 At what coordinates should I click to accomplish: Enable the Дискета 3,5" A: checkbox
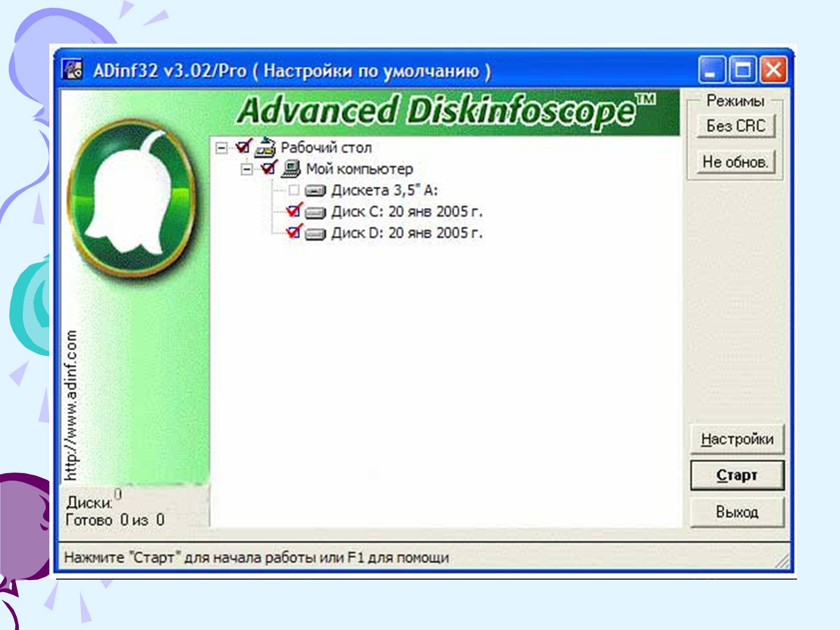293,190
